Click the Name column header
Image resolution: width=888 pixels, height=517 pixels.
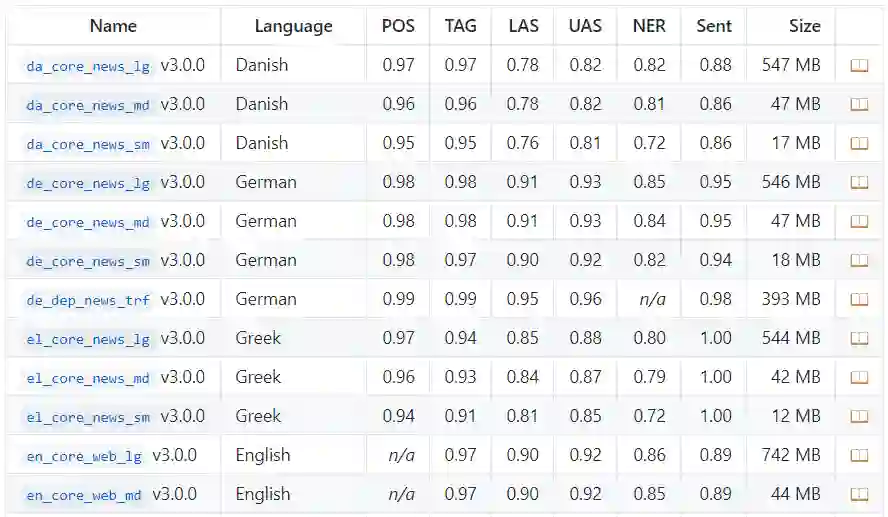(113, 26)
